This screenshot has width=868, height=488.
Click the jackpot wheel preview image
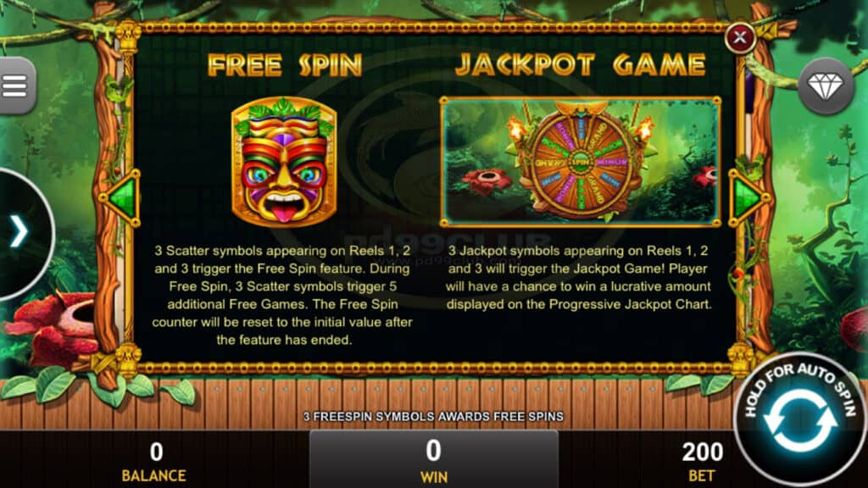580,162
